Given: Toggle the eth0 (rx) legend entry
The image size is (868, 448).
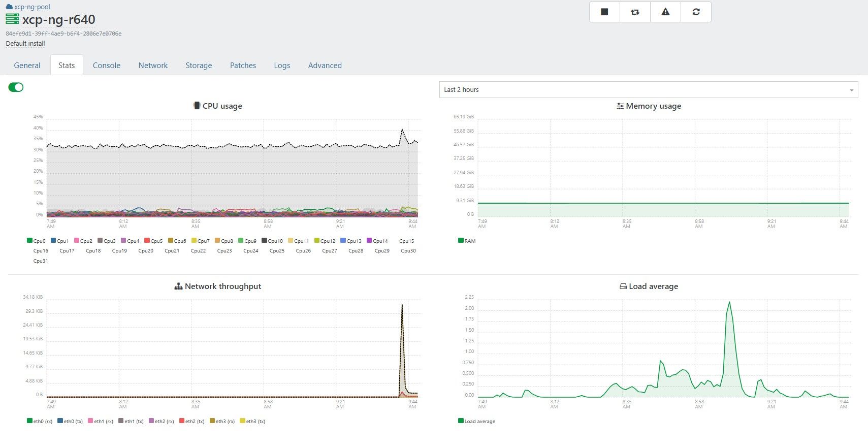Looking at the screenshot, I should pos(40,421).
